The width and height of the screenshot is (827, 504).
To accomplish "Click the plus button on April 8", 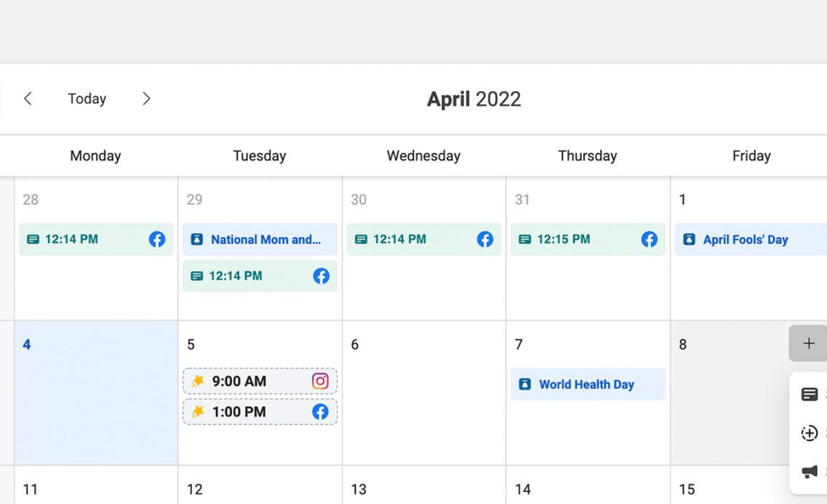I will [x=808, y=344].
